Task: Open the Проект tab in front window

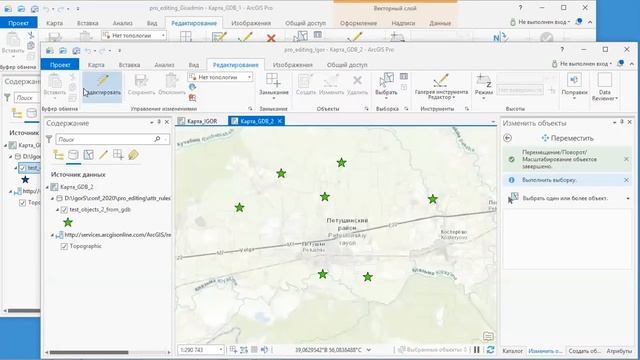Action: click(x=60, y=64)
